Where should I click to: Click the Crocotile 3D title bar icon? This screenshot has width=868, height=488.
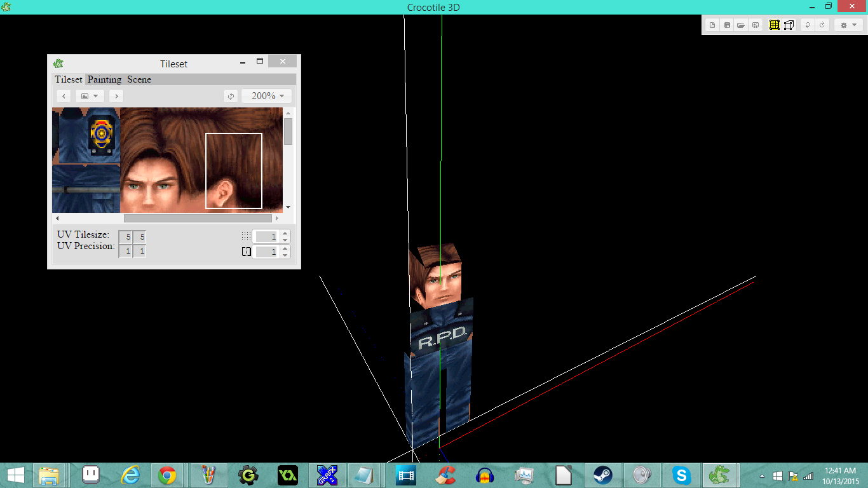[6, 7]
